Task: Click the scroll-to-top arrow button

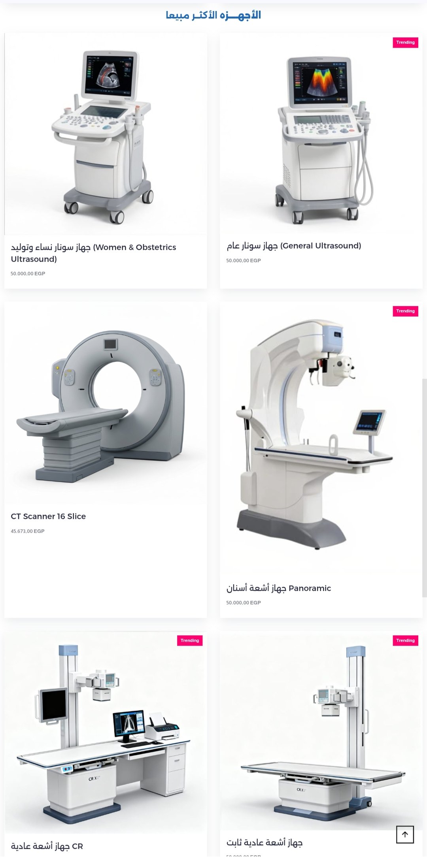Action: click(x=405, y=835)
